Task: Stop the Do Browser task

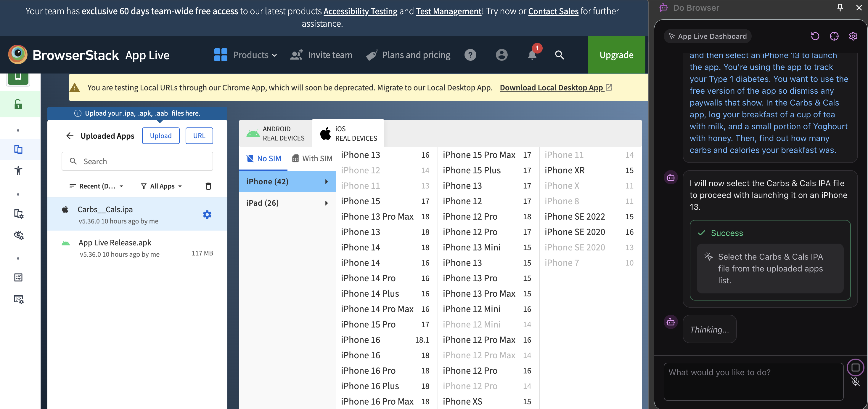Action: 855,368
